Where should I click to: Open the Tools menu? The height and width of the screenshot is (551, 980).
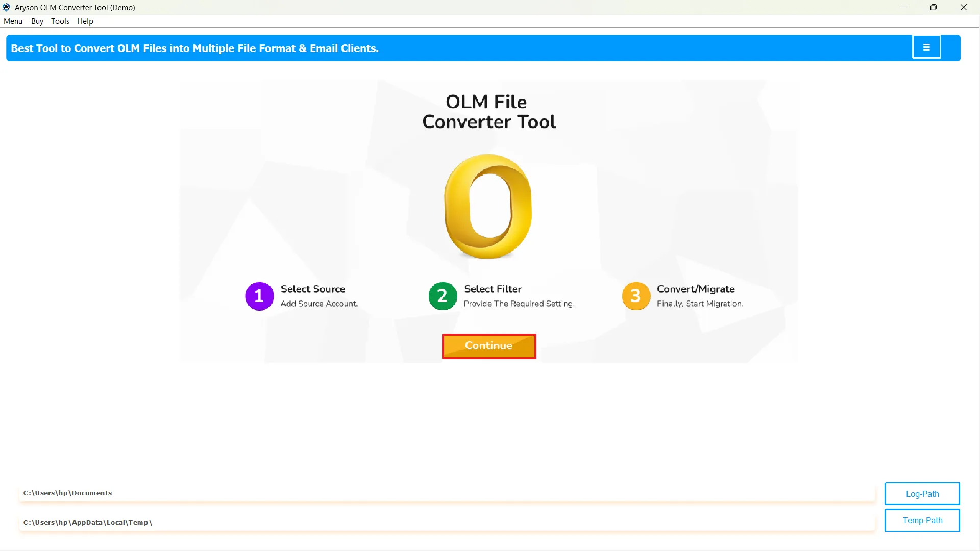tap(60, 21)
